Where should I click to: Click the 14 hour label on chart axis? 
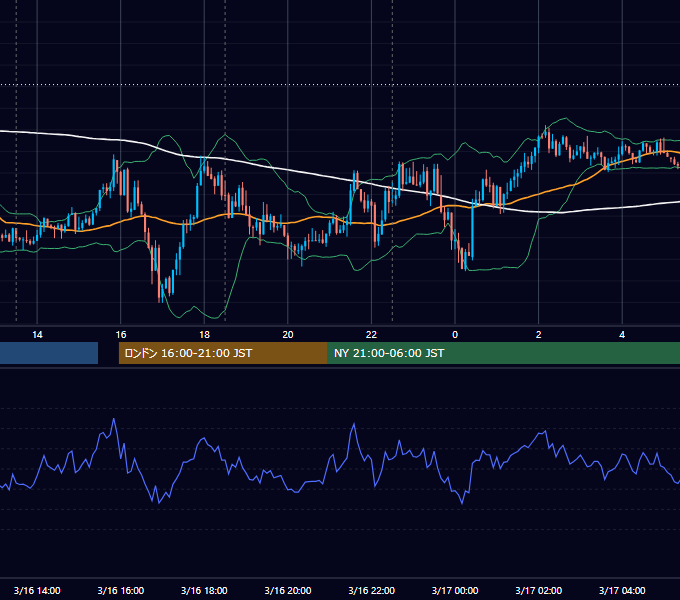37,335
